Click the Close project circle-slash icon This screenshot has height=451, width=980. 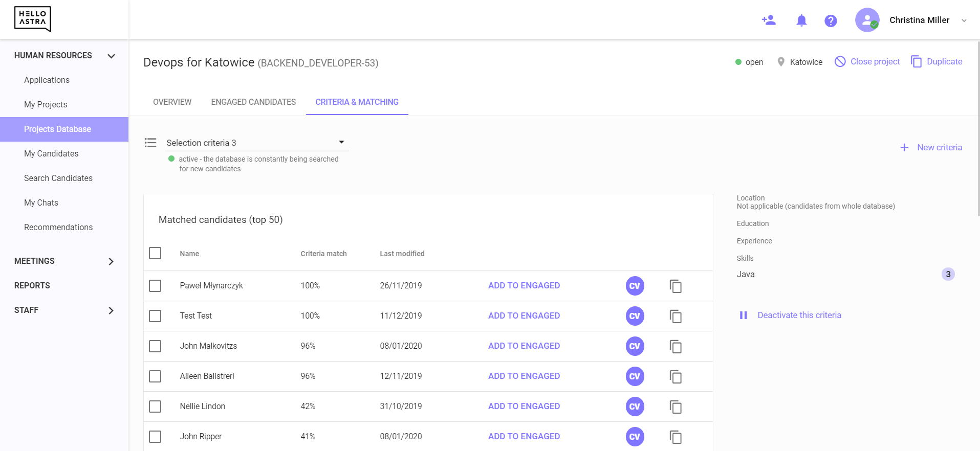840,61
